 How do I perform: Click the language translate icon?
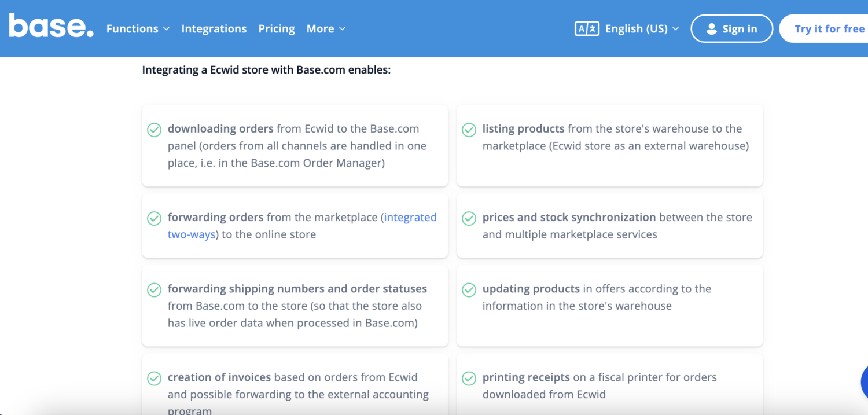pyautogui.click(x=587, y=28)
